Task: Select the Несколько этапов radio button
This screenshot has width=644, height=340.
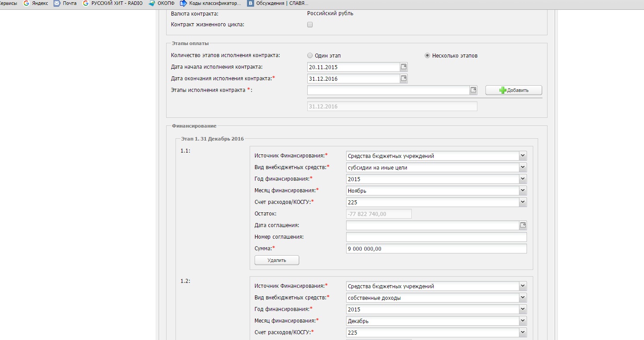Action: point(427,56)
